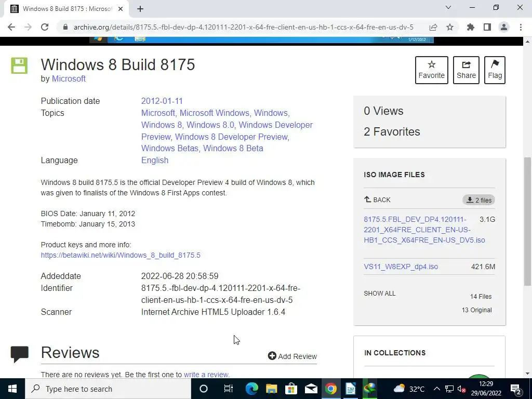The height and width of the screenshot is (399, 532).
Task: Open the betawiki.net Windows 8 build link
Action: pyautogui.click(x=121, y=255)
